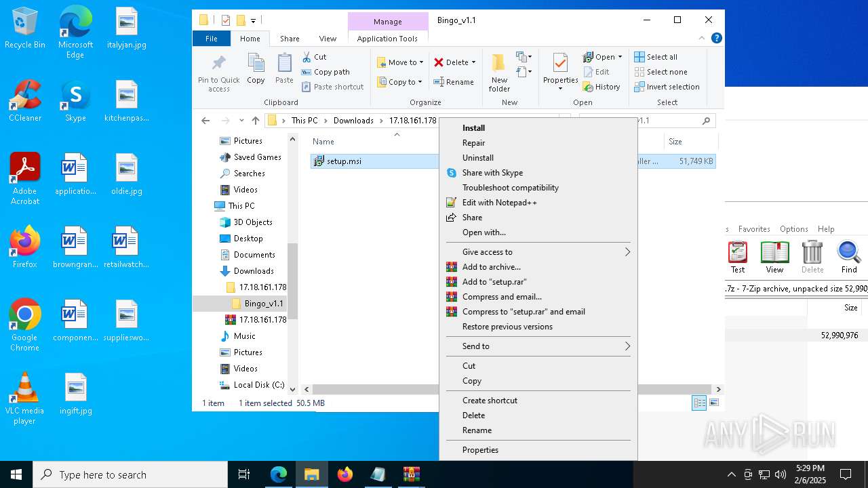Collapse the ribbon with the chevron
The width and height of the screenshot is (868, 488).
[702, 39]
